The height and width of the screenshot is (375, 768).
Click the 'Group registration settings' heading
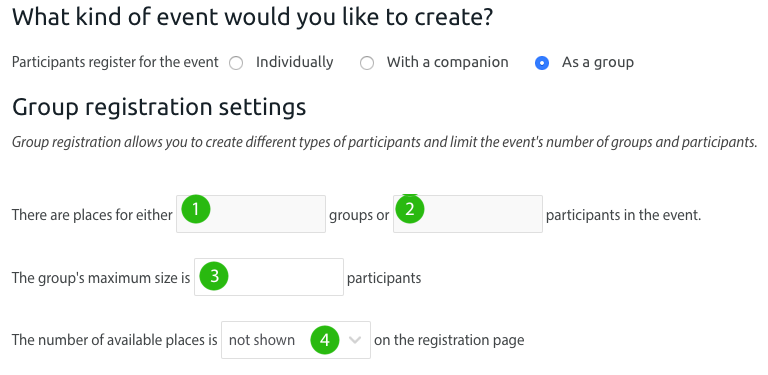pos(159,107)
